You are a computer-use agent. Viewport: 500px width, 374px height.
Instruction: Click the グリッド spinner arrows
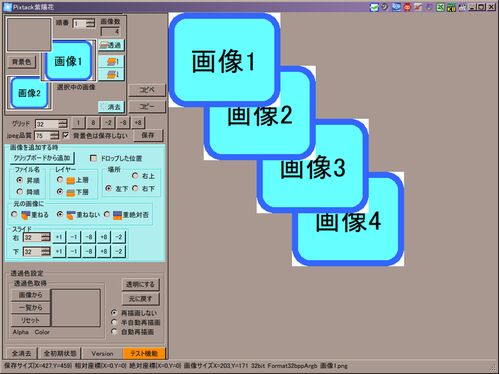[x=63, y=124]
